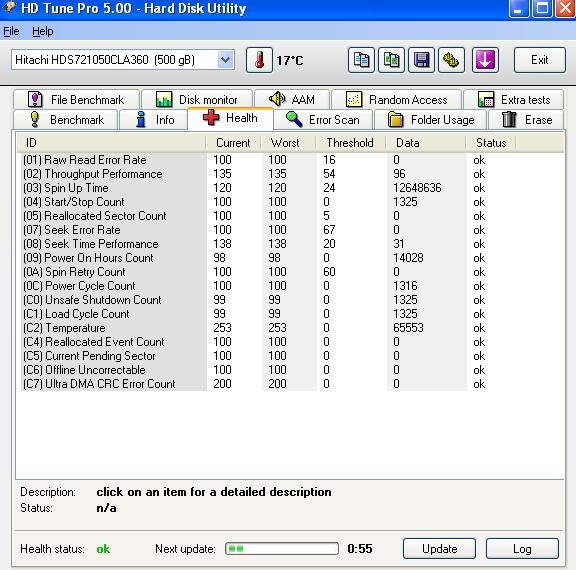Image resolution: width=576 pixels, height=570 pixels.
Task: Open options via the gears icon
Action: [451, 60]
